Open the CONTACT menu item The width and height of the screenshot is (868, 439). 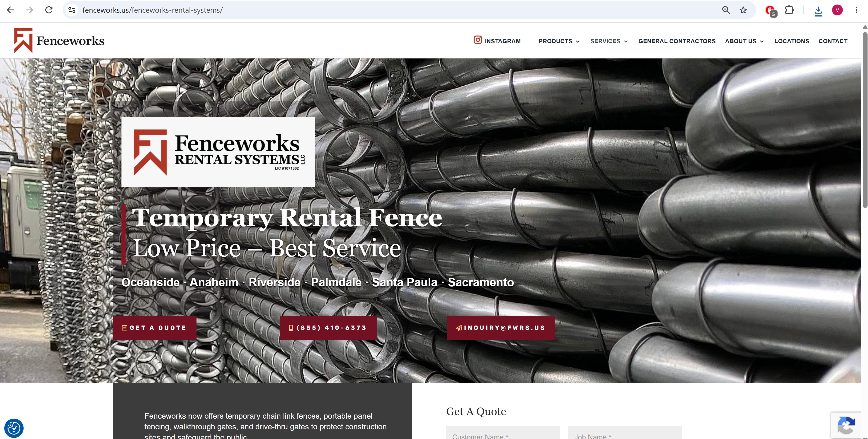tap(833, 41)
